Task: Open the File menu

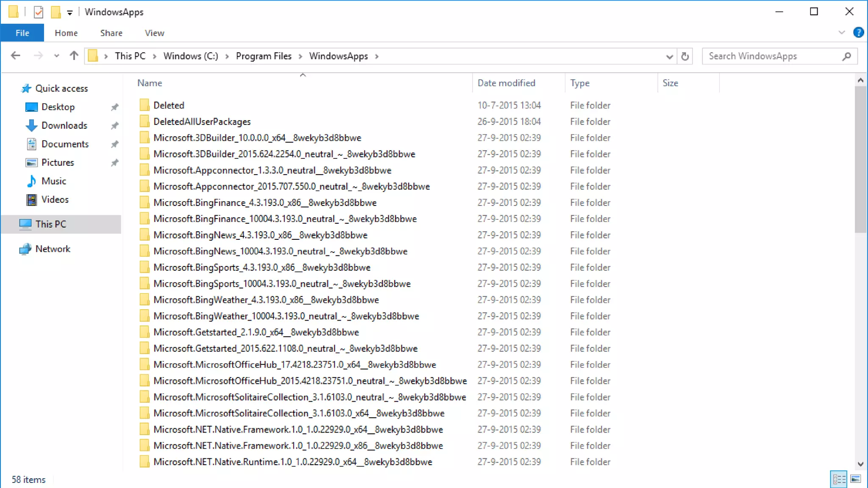Action: click(x=22, y=33)
